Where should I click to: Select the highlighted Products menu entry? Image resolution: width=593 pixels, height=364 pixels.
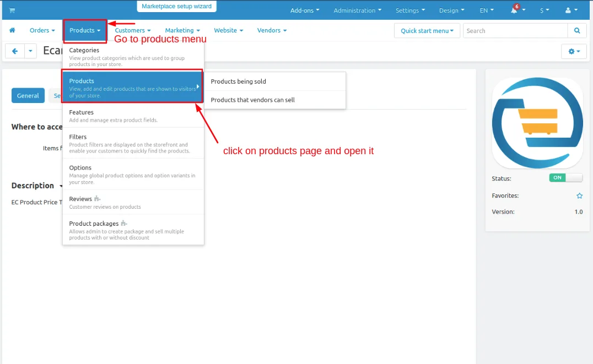pos(132,86)
